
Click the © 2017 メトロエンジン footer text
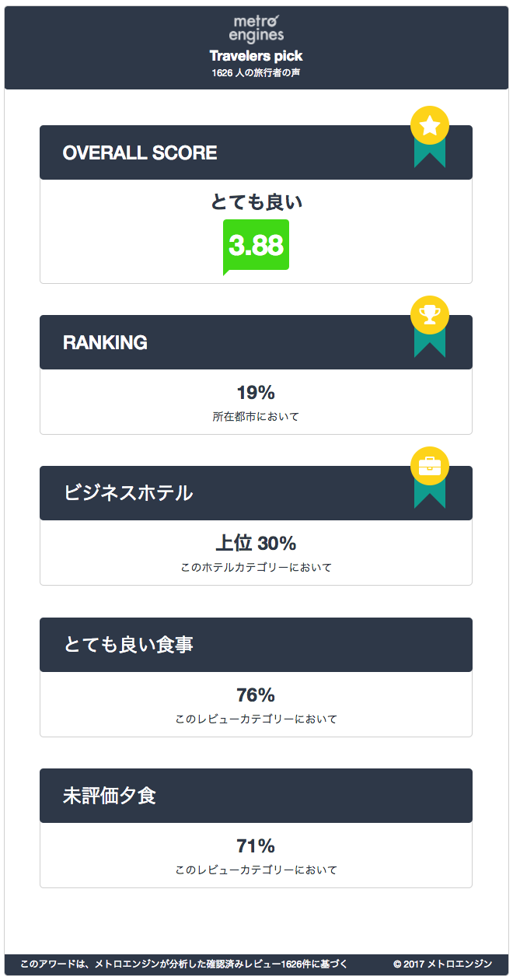coord(442,964)
